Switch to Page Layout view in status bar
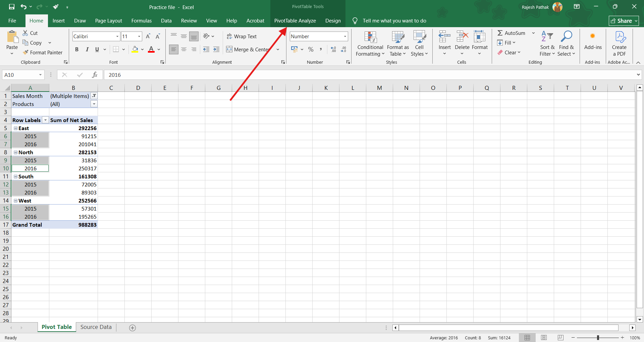This screenshot has height=342, width=644. click(544, 338)
